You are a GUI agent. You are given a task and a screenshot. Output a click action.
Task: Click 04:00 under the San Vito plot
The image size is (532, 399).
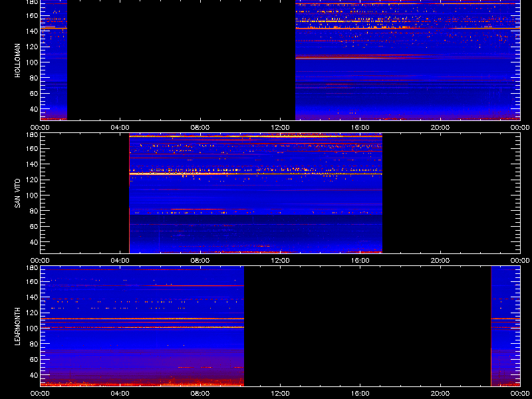pyautogui.click(x=120, y=261)
